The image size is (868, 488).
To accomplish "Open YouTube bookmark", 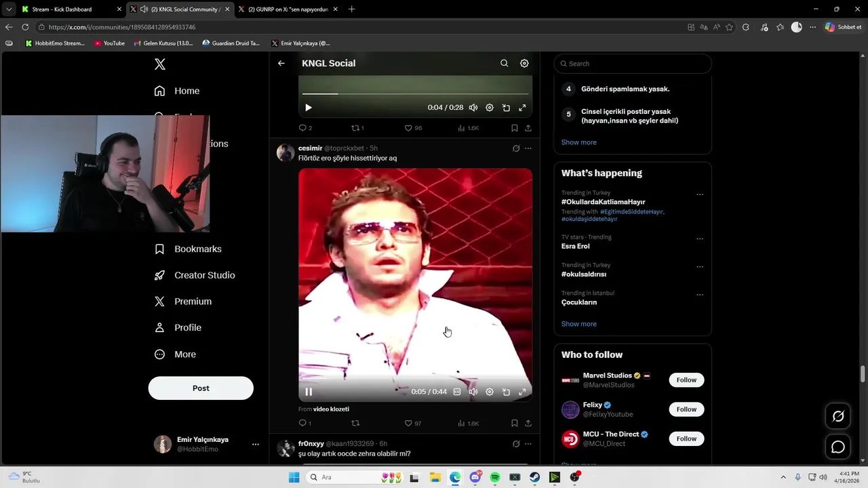I will click(x=110, y=43).
